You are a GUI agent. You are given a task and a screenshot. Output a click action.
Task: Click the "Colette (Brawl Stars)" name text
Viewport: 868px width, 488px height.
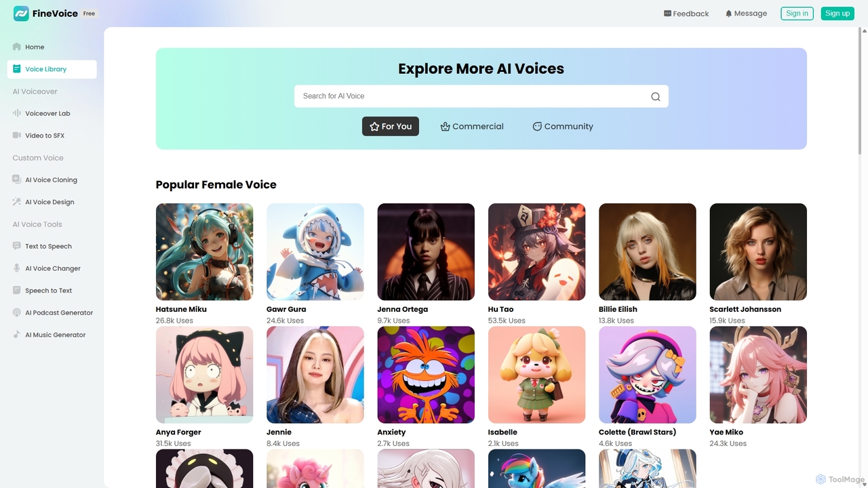click(x=637, y=432)
